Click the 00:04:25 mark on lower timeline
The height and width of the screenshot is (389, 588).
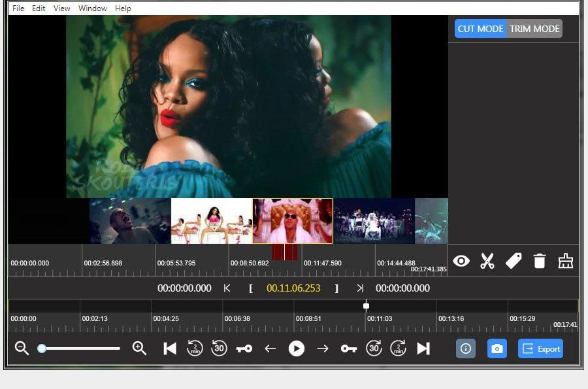[166, 318]
